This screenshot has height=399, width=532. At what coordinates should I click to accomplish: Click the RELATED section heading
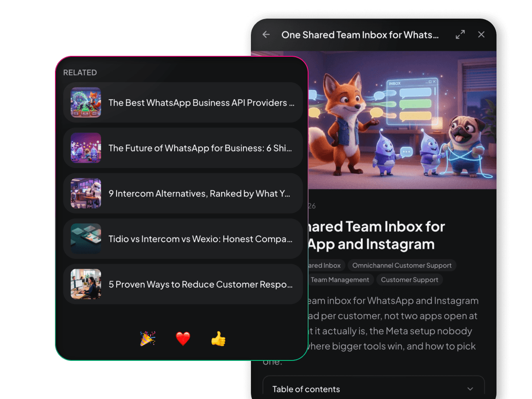[x=80, y=73]
